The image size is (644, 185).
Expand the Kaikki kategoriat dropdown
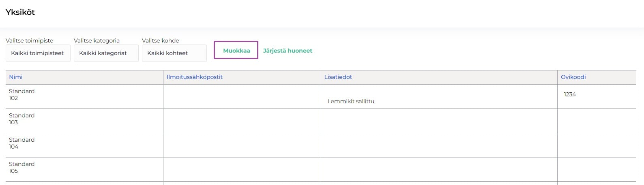pos(106,53)
